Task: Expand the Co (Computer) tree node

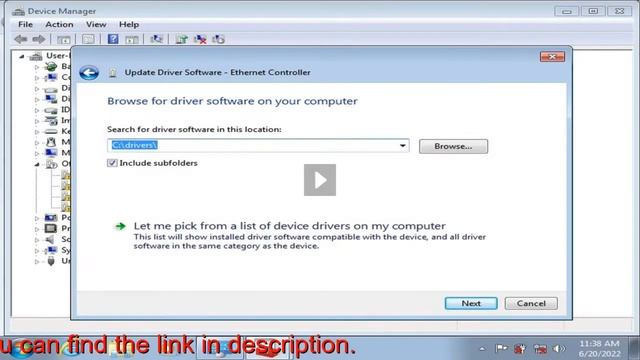Action: pos(37,78)
